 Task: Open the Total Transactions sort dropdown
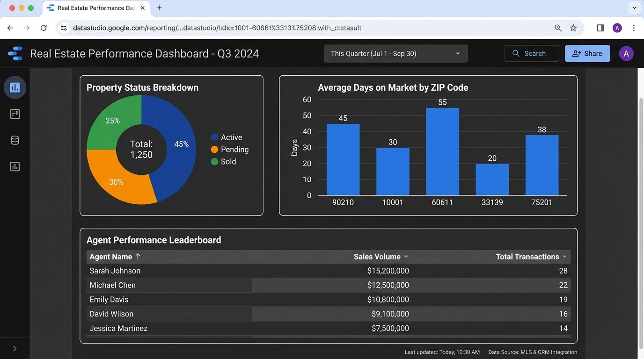(564, 257)
